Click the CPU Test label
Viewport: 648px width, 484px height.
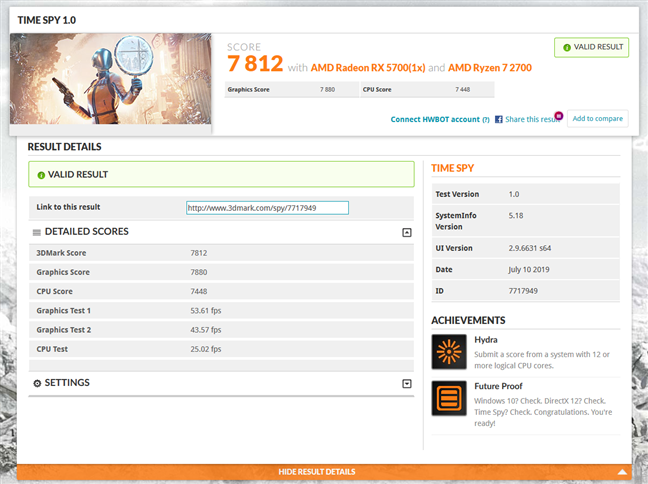coord(52,349)
